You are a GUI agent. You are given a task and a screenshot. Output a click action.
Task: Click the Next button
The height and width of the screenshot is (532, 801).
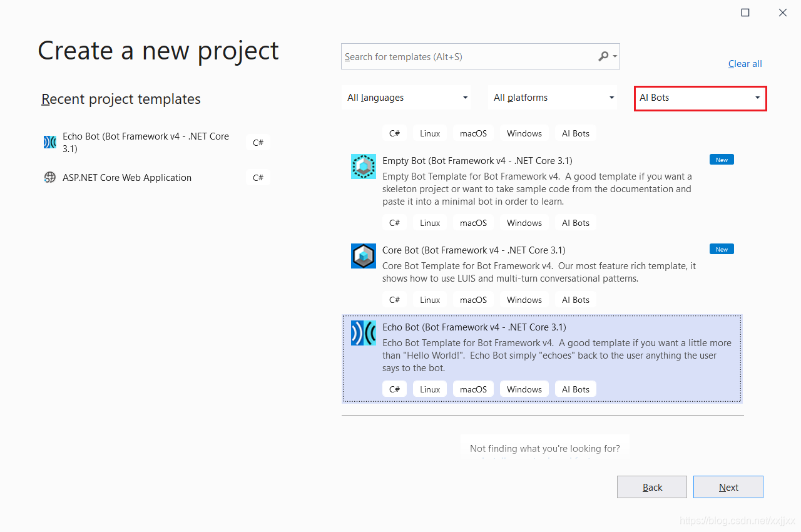click(728, 487)
